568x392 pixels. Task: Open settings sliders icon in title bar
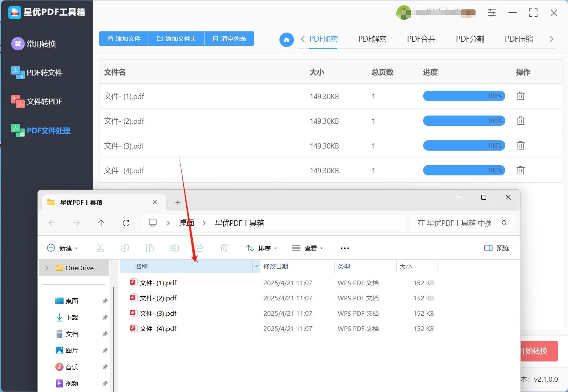tap(492, 13)
